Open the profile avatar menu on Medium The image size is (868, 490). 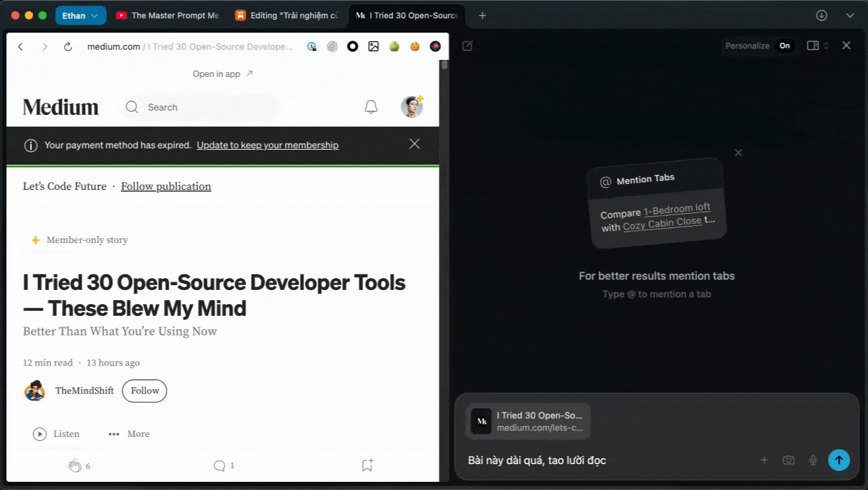click(412, 107)
